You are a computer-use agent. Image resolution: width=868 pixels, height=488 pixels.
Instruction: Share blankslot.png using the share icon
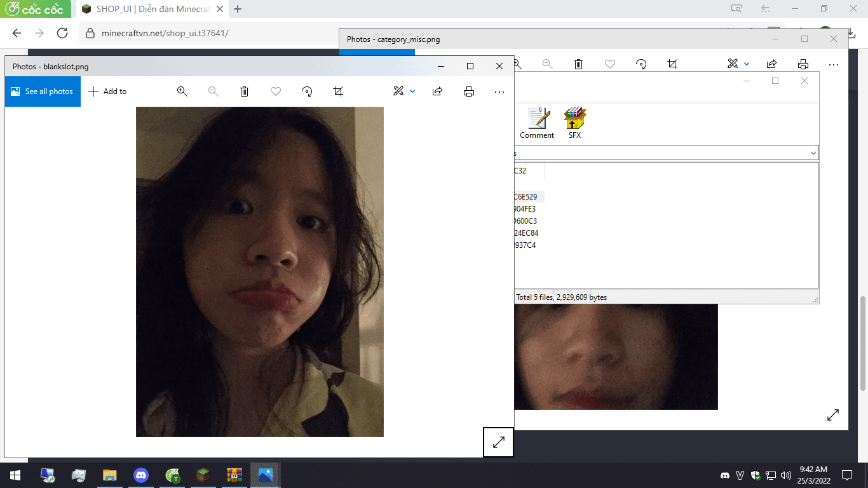click(x=437, y=91)
